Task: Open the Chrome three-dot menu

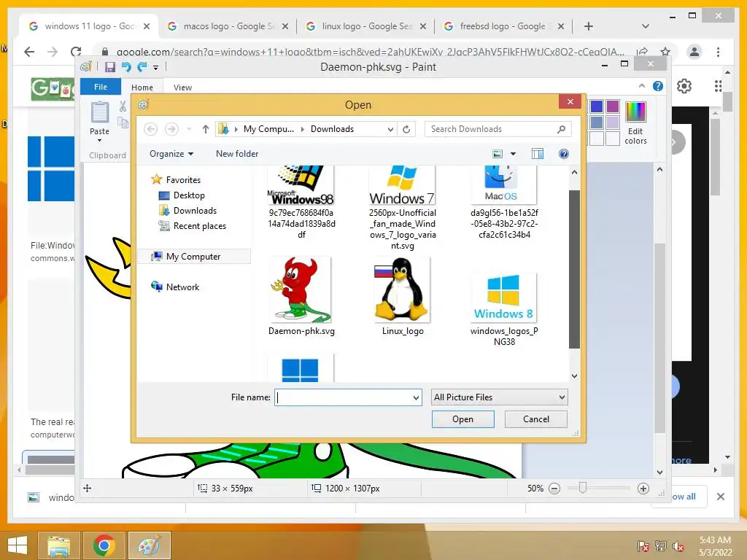Action: 718,52
